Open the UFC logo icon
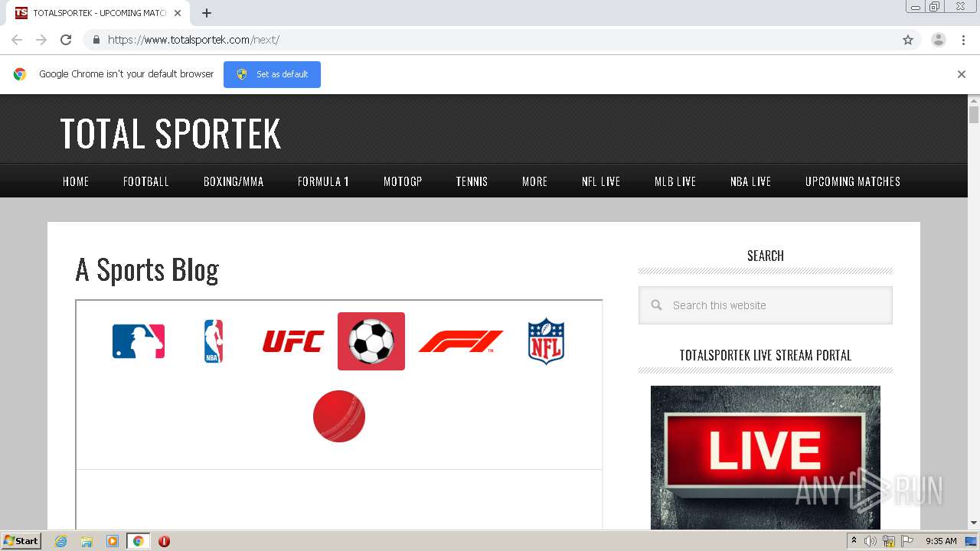 tap(293, 341)
